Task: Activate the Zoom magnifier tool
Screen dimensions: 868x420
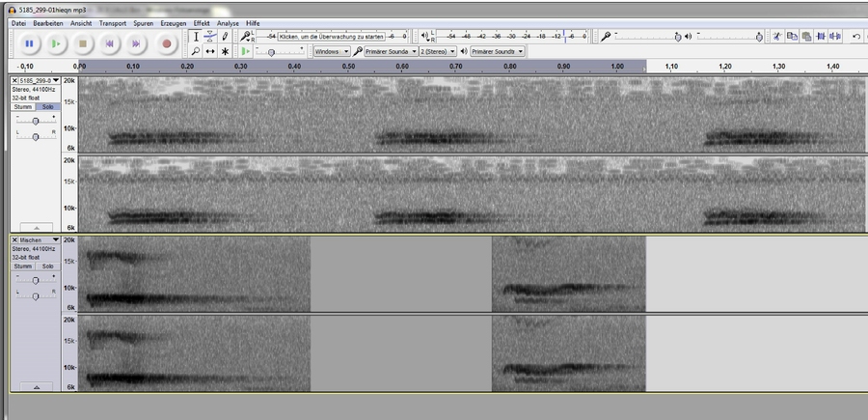Action: click(x=196, y=51)
